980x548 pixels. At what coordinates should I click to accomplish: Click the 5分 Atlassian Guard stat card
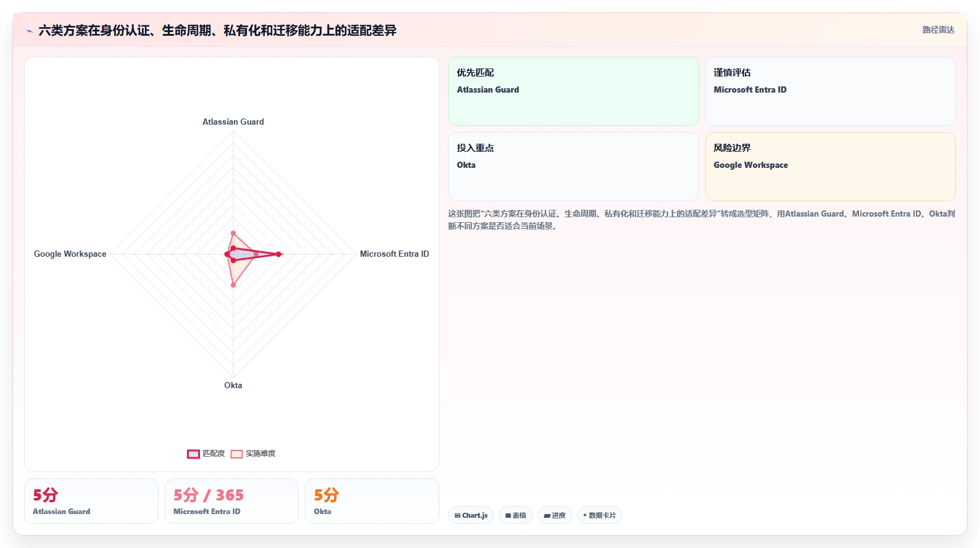[x=91, y=501]
